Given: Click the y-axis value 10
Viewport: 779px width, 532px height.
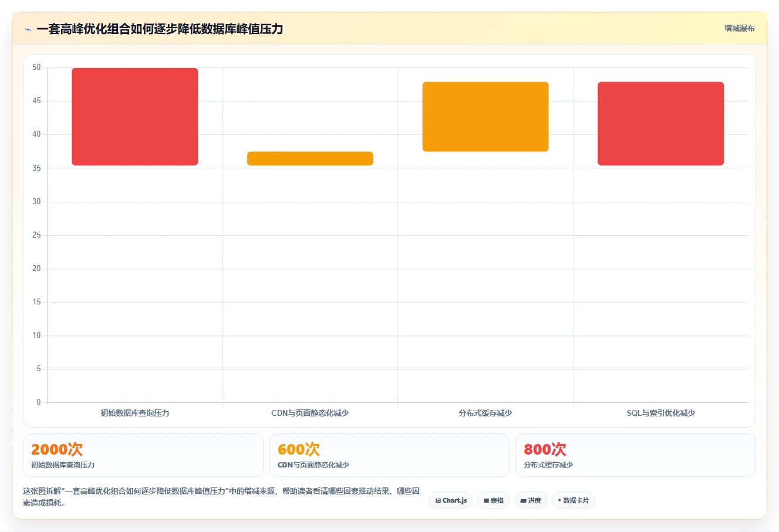Looking at the screenshot, I should pos(36,335).
